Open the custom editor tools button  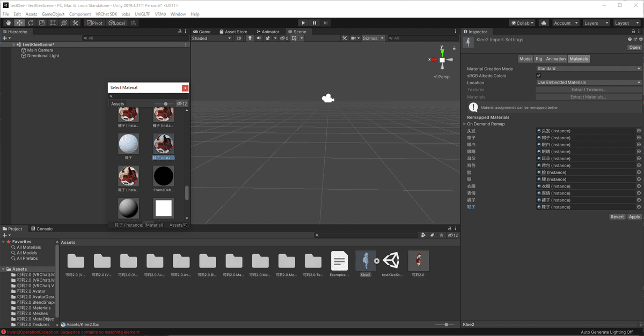click(75, 23)
